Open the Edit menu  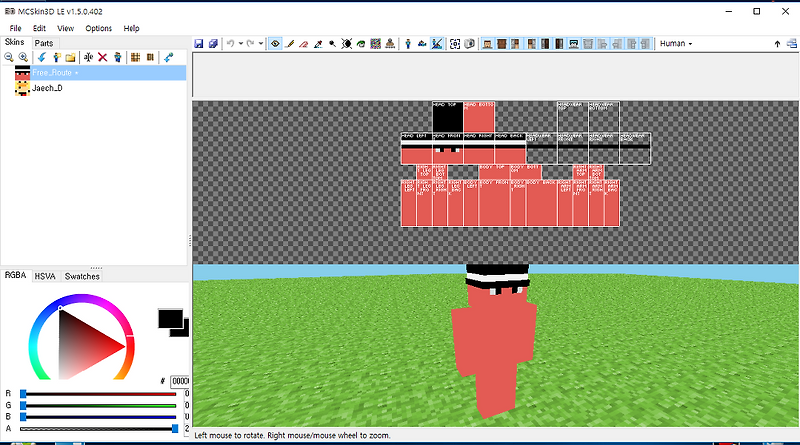[39, 28]
